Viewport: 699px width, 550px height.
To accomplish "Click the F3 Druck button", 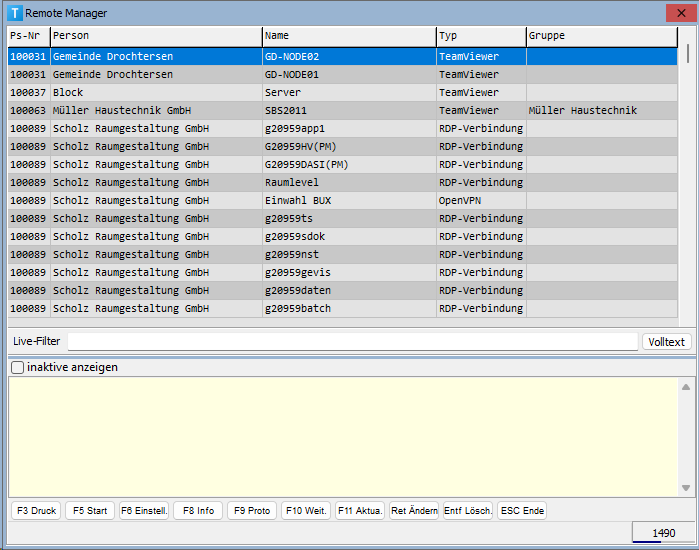I will click(x=36, y=511).
